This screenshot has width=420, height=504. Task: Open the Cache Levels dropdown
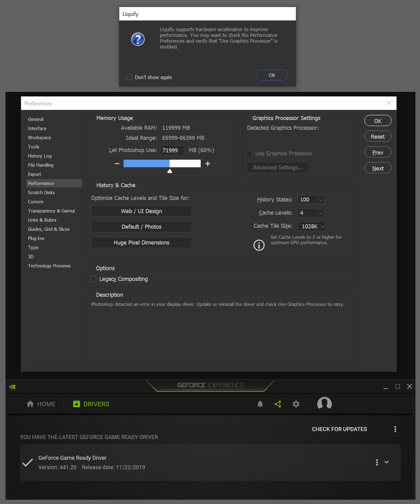click(x=320, y=213)
